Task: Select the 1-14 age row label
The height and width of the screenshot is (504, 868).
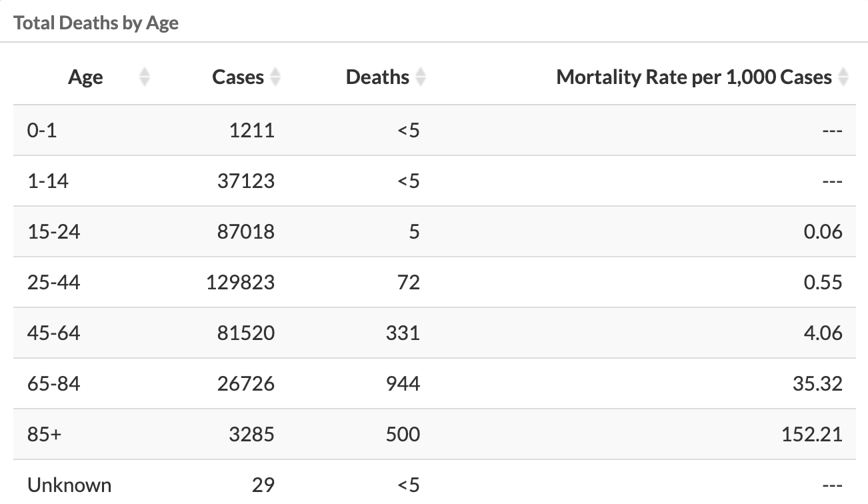Action: 47,181
